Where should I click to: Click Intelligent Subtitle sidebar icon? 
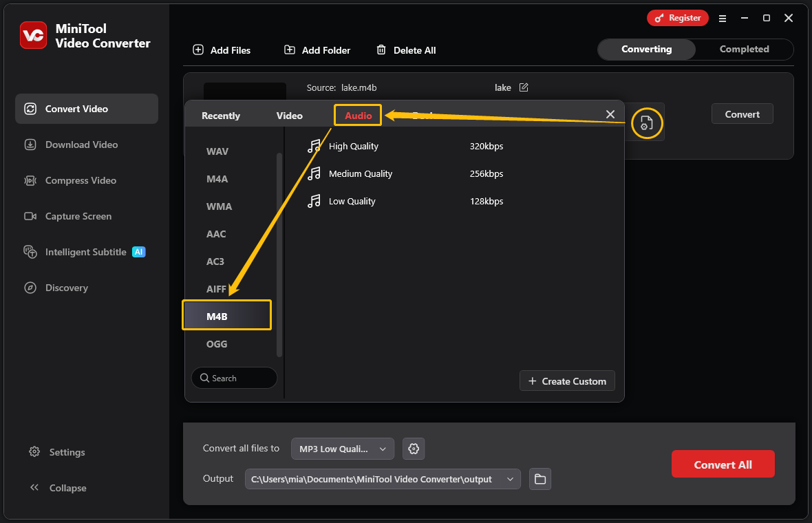click(x=30, y=252)
